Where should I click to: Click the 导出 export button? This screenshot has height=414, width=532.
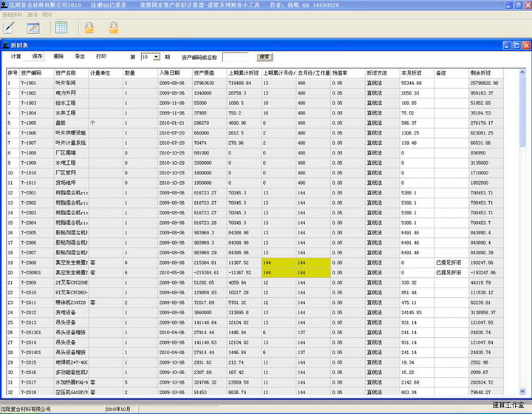coord(80,56)
